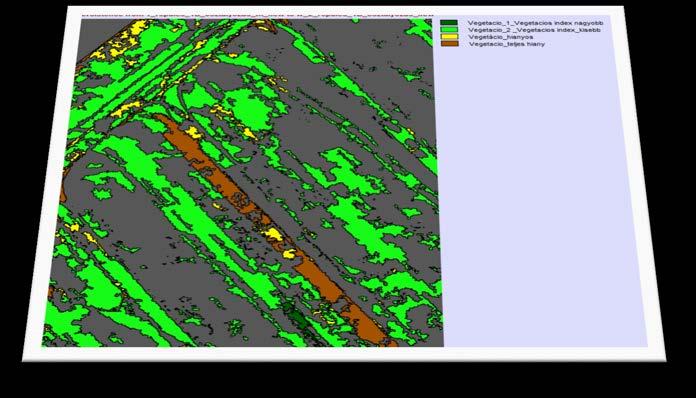Viewport: 696px width, 398px height.
Task: Click the brown Vegetacio_teljes hiany legend swatch
Action: coord(450,43)
